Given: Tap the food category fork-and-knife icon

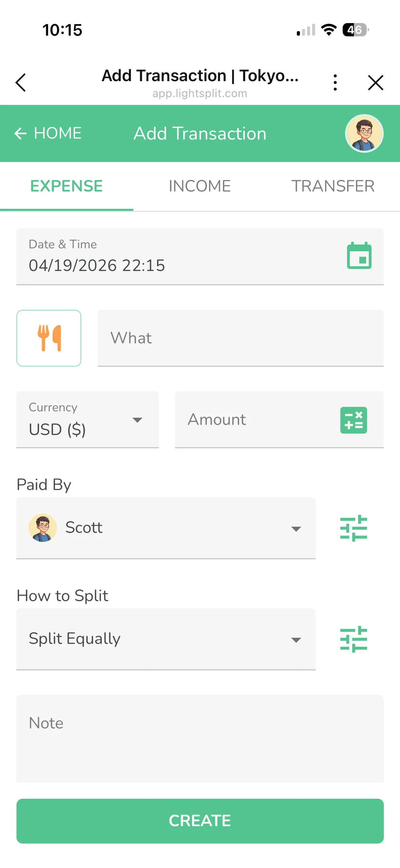Looking at the screenshot, I should [x=49, y=338].
